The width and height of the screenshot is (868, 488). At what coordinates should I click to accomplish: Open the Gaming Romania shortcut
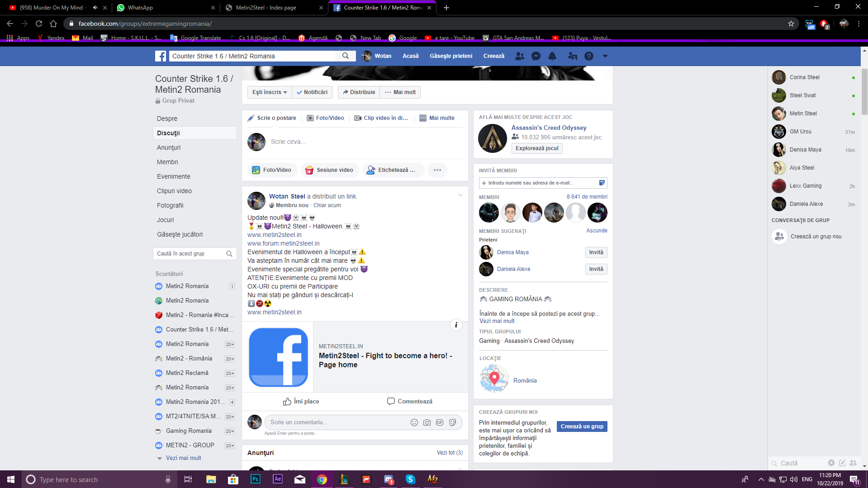coord(195,431)
